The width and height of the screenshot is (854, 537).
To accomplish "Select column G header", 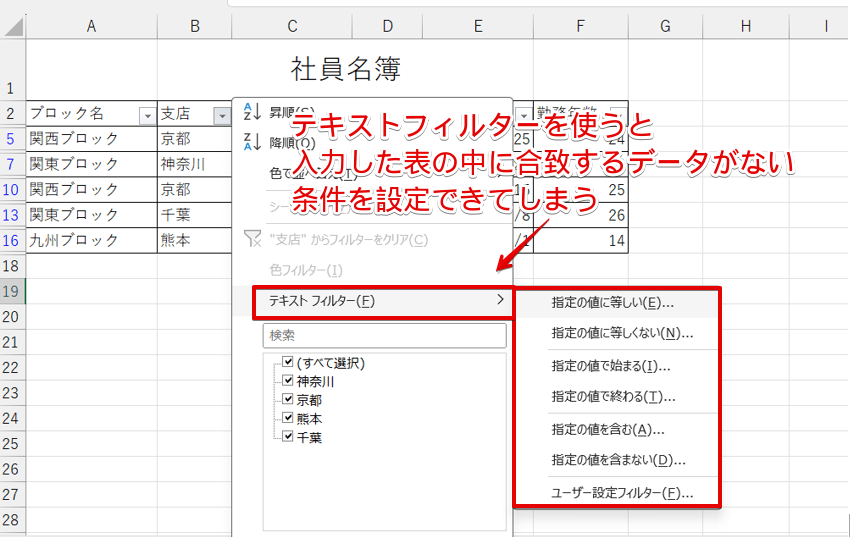I will 665,26.
